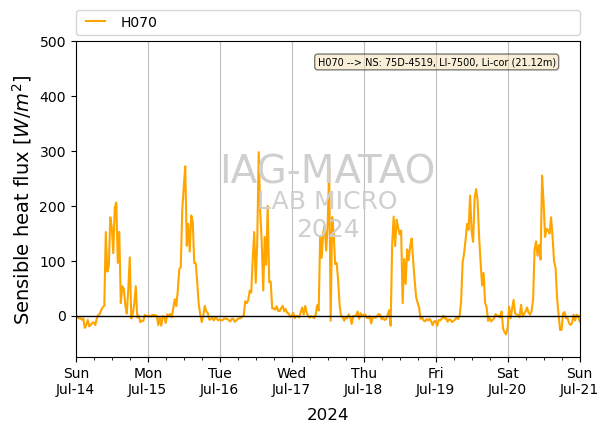Click the Sun Jul-14 date label
This screenshot has width=609, height=433.
(x=75, y=381)
